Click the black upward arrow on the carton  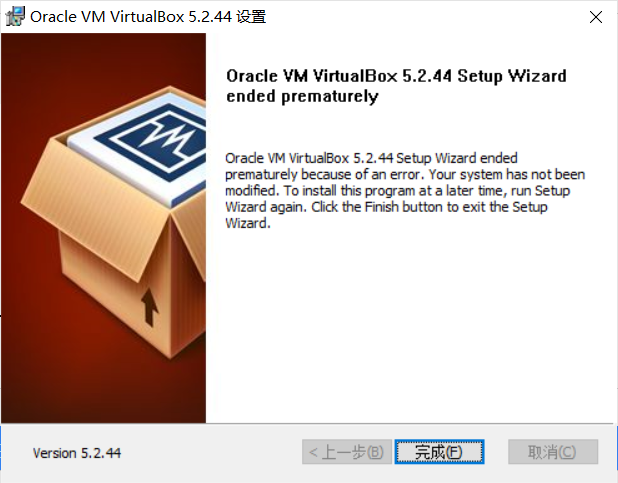(149, 308)
